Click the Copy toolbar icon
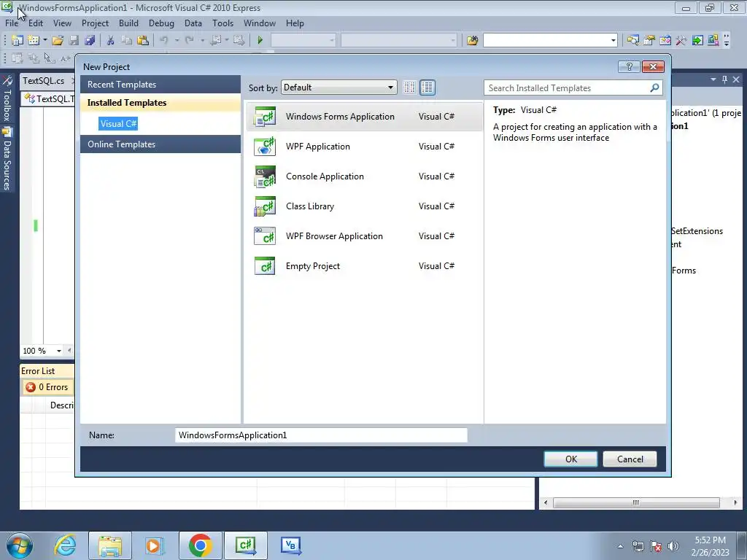The height and width of the screenshot is (560, 747). [x=126, y=41]
